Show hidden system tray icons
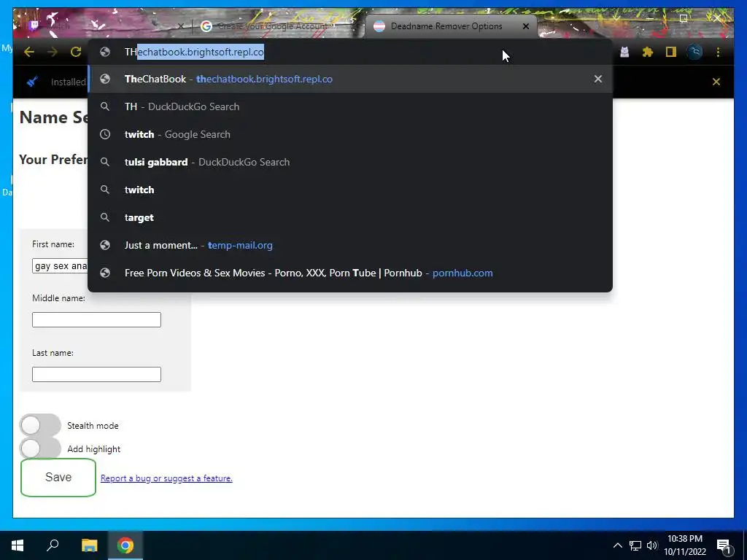This screenshot has height=560, width=747. (617, 545)
